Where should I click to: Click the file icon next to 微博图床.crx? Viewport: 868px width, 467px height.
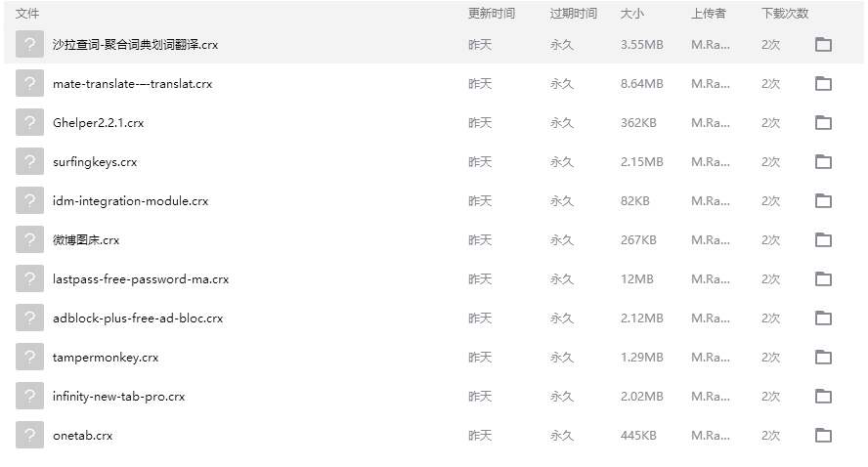[30, 239]
